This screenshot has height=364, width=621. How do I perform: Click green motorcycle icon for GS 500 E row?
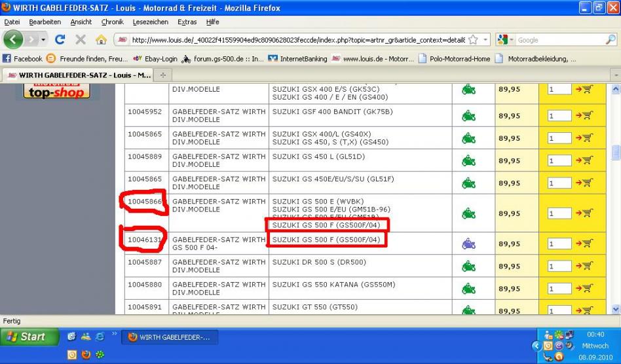[468, 213]
